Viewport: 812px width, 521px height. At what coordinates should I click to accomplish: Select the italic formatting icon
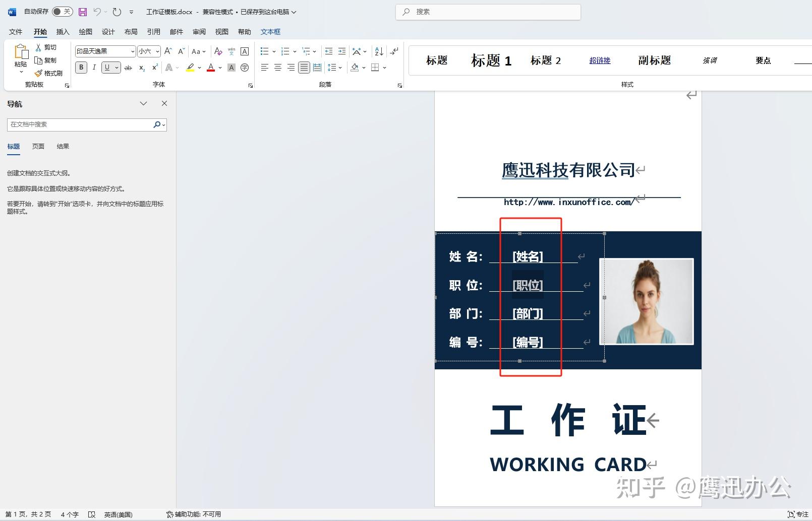[x=94, y=67]
